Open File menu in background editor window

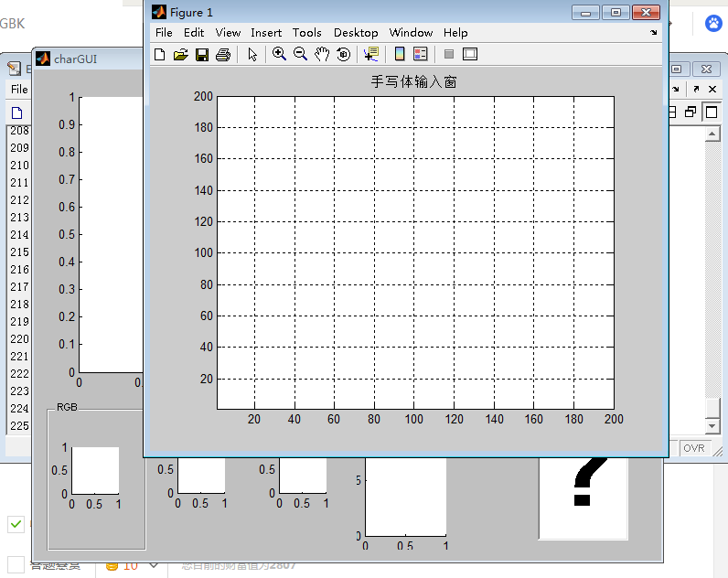point(19,89)
